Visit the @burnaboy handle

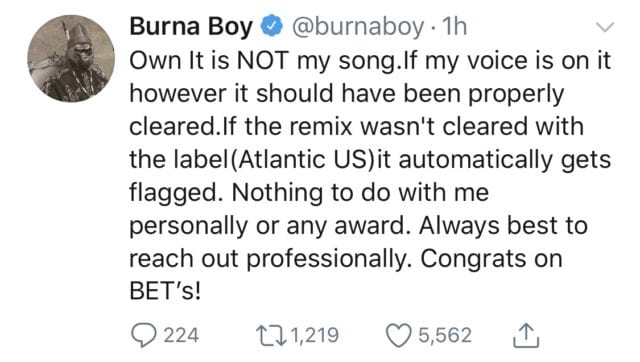point(358,27)
